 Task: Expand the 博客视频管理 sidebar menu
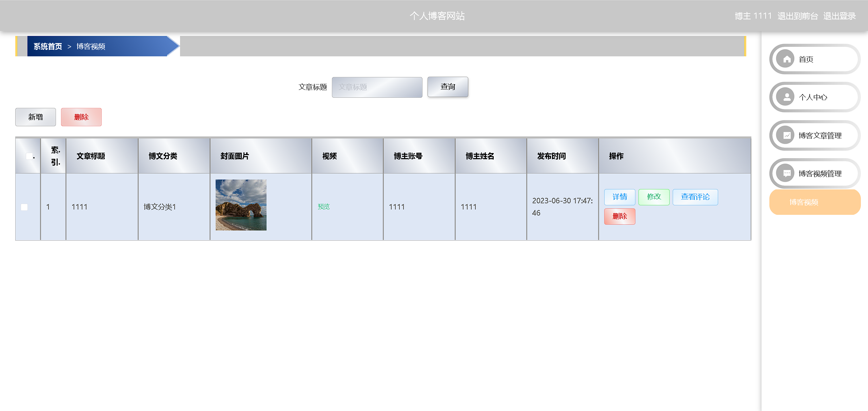[820, 173]
